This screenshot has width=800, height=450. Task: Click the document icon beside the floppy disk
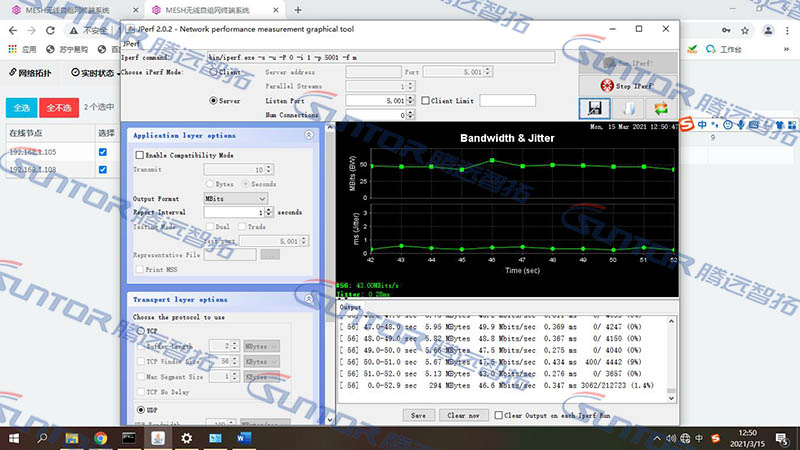click(628, 108)
